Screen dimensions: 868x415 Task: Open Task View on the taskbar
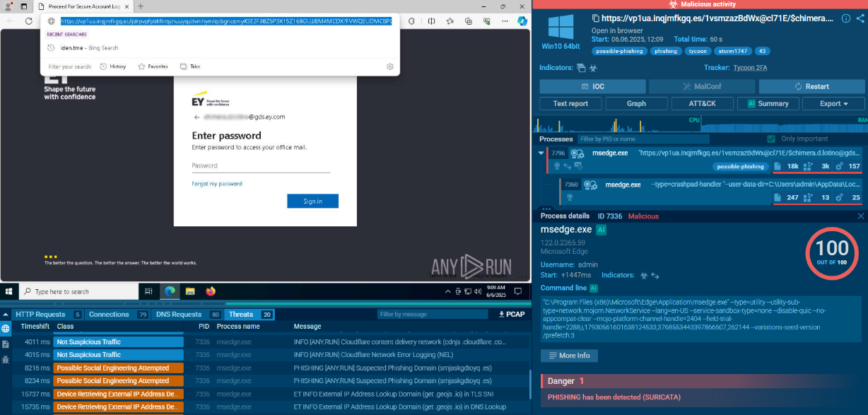pos(148,291)
